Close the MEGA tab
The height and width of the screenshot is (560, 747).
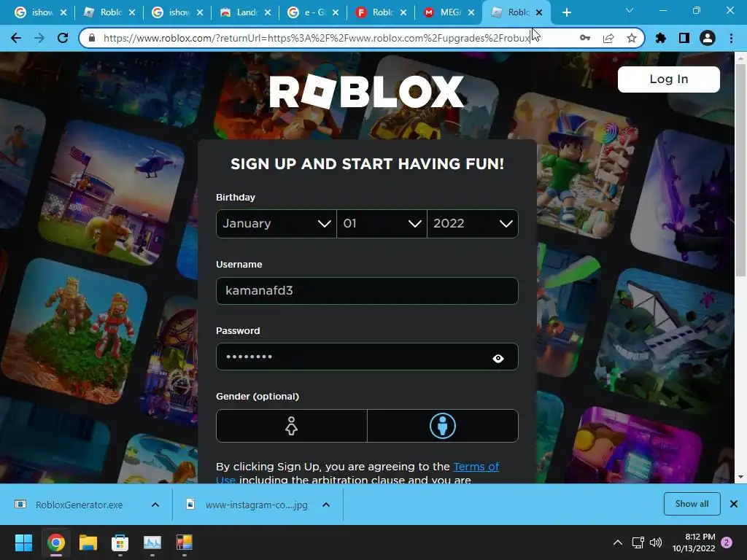point(471,12)
